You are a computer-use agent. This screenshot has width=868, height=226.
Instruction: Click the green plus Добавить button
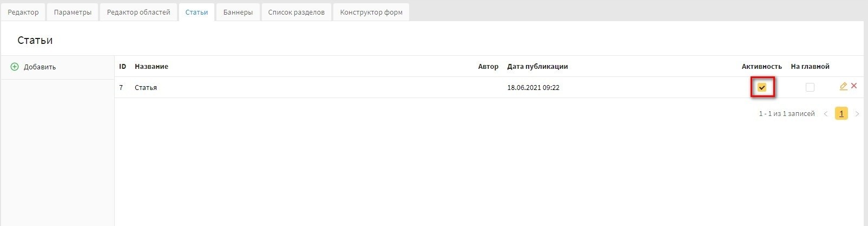click(34, 67)
